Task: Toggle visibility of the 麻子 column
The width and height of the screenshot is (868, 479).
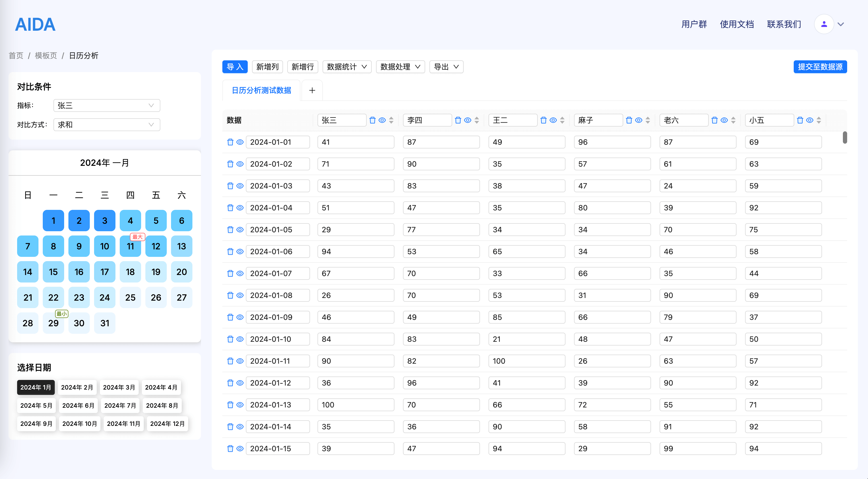Action: tap(639, 120)
